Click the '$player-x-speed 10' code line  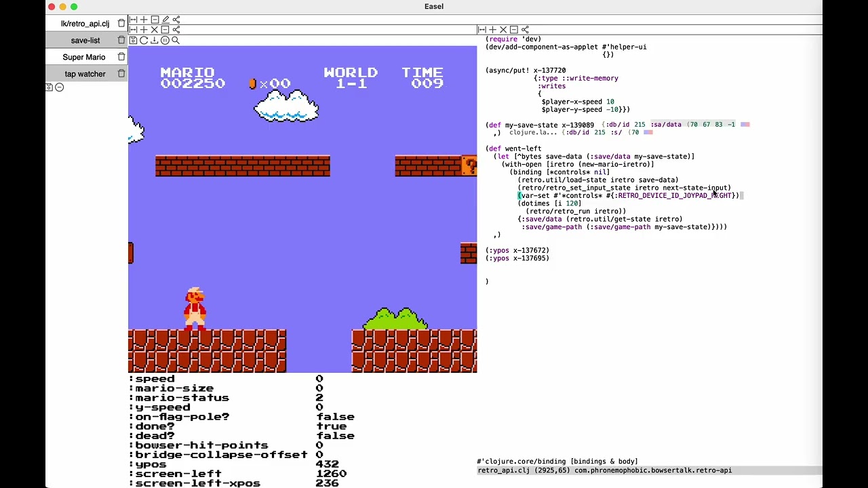[x=578, y=102]
